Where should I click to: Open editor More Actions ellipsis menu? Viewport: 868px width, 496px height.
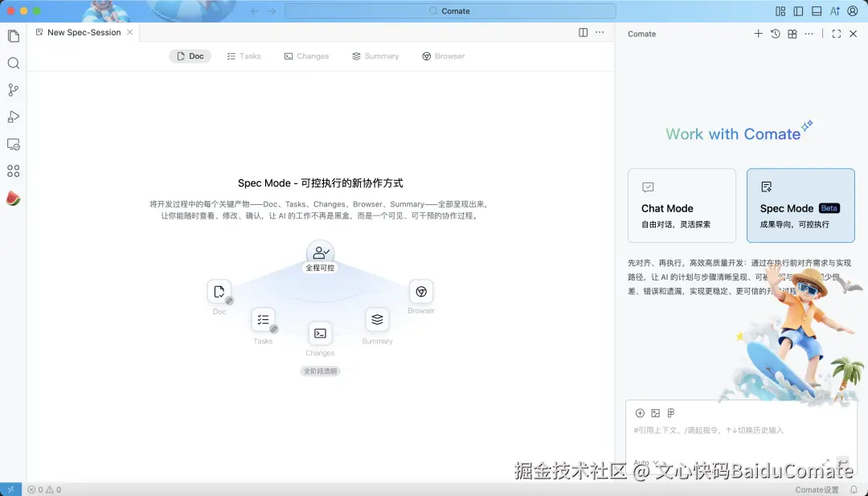[x=600, y=33]
